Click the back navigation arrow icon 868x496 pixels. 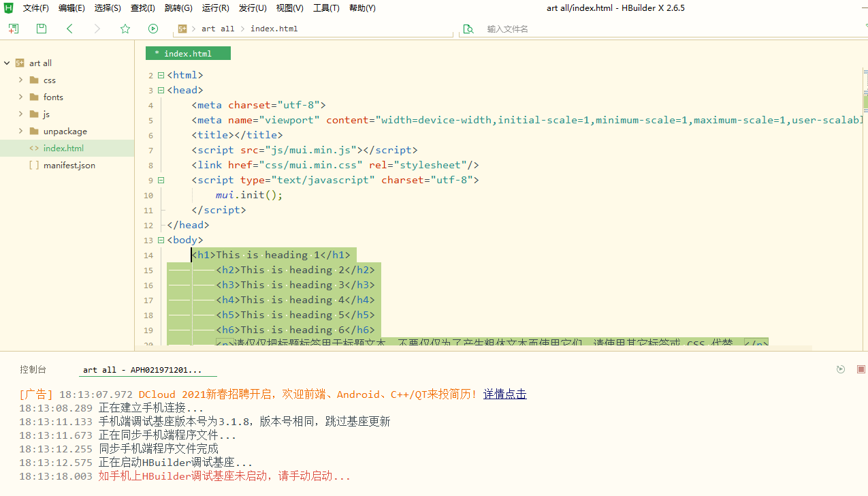pos(70,29)
